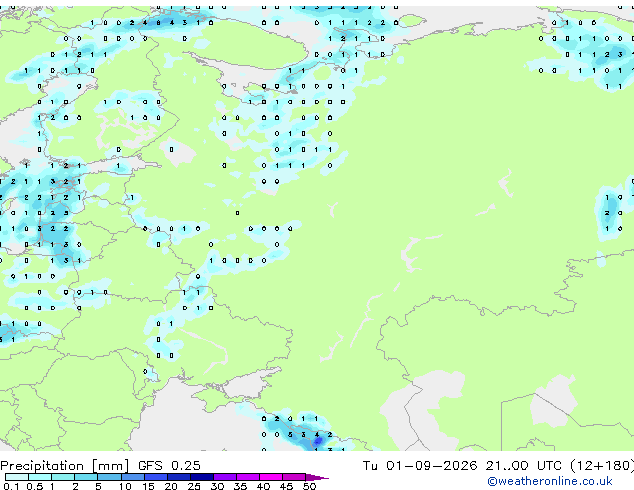Pick the 10–15 mm blue legend swatch
Image resolution: width=634 pixels, height=490 pixels.
[133, 477]
